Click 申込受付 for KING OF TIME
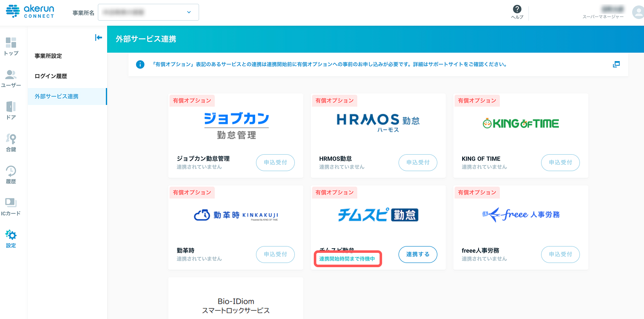The width and height of the screenshot is (644, 319). coord(560,163)
